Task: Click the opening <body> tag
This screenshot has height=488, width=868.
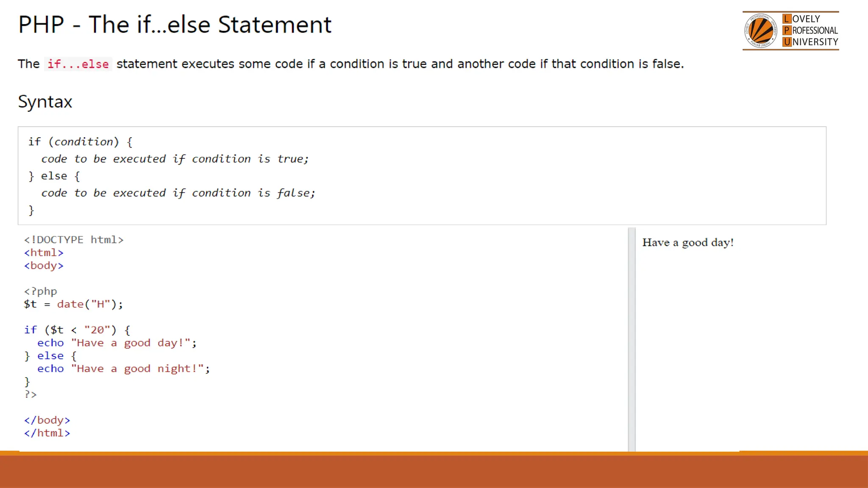Action: click(44, 266)
